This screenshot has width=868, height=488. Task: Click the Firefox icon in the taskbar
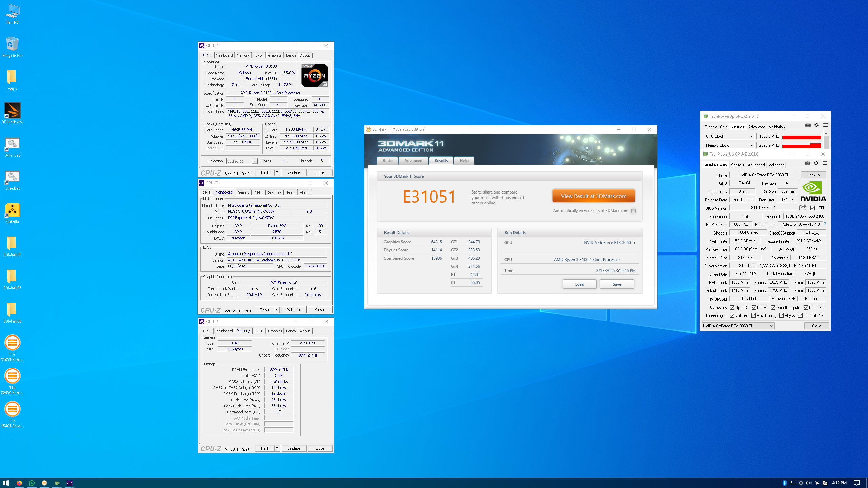19,483
